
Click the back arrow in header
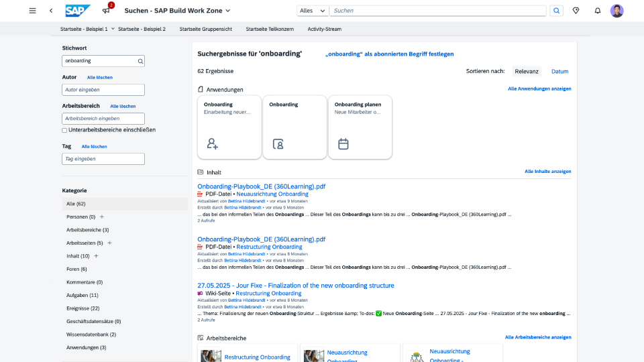[51, 11]
